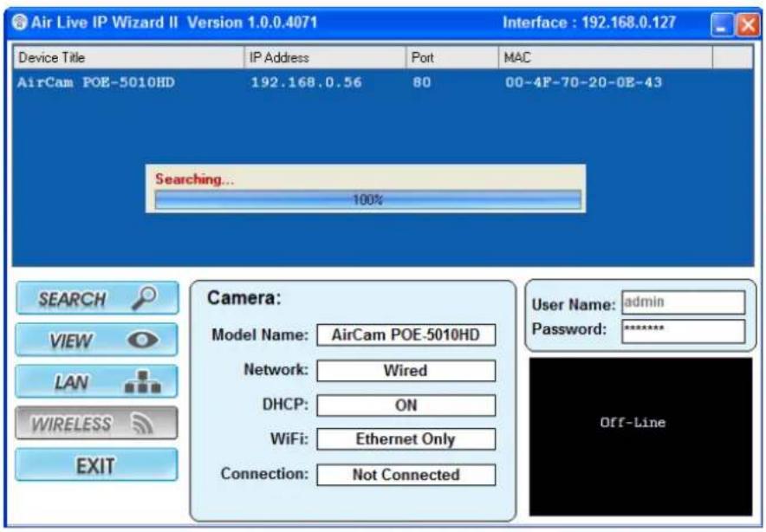766x532 pixels.
Task: Click the Port column header
Action: point(452,58)
